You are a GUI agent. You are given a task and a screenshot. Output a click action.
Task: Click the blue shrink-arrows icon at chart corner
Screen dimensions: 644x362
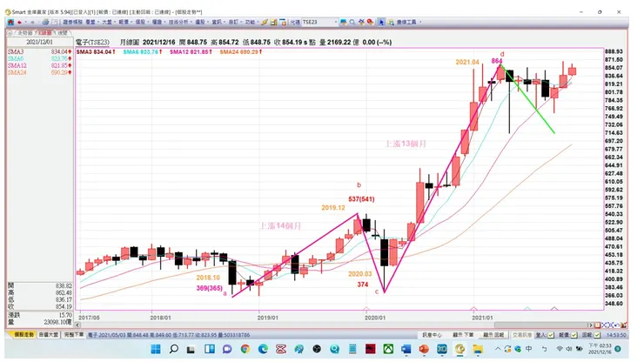click(x=611, y=325)
